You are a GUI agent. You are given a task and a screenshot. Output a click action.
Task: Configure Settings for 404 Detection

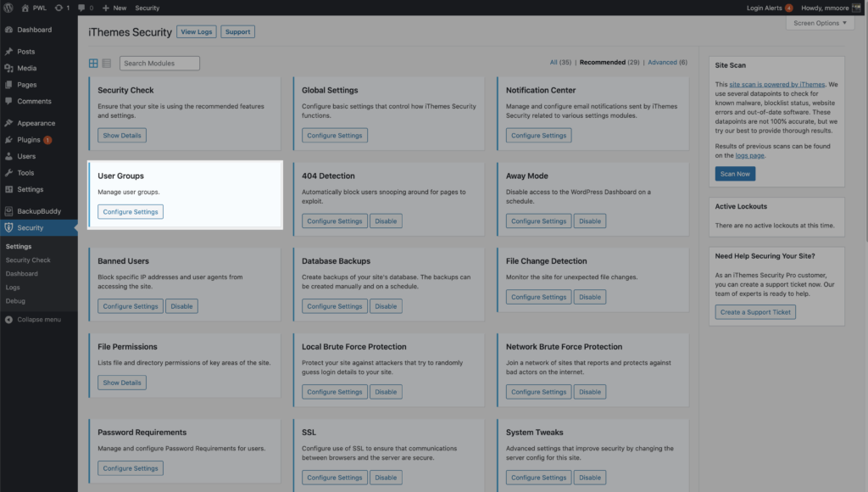pyautogui.click(x=334, y=221)
